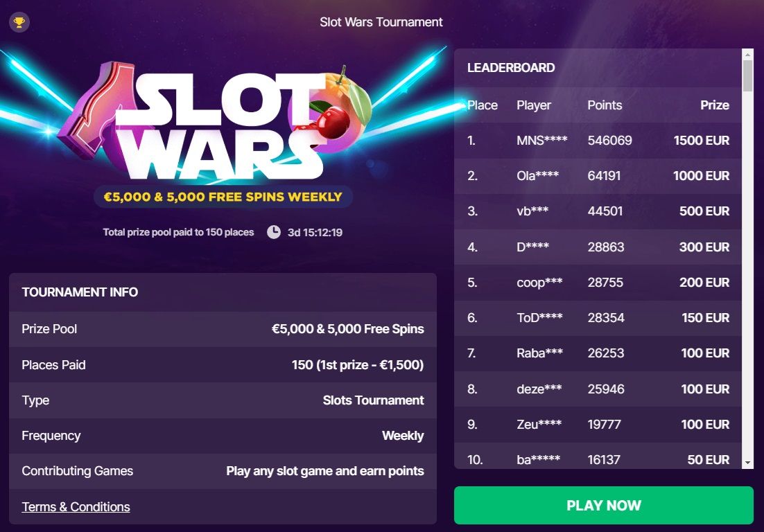764x532 pixels.
Task: Open the Terms & Conditions link
Action: [76, 507]
